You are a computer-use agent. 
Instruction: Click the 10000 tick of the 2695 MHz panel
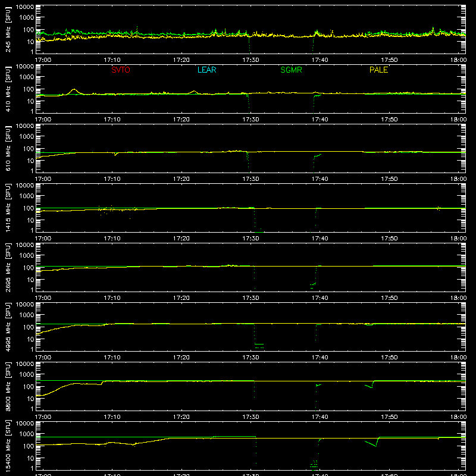(x=25, y=245)
